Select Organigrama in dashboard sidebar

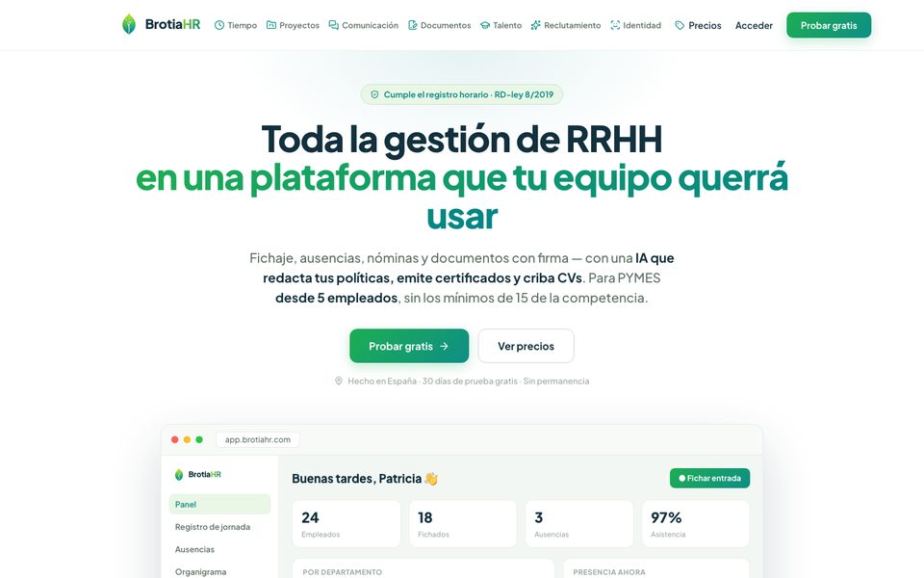click(x=219, y=571)
